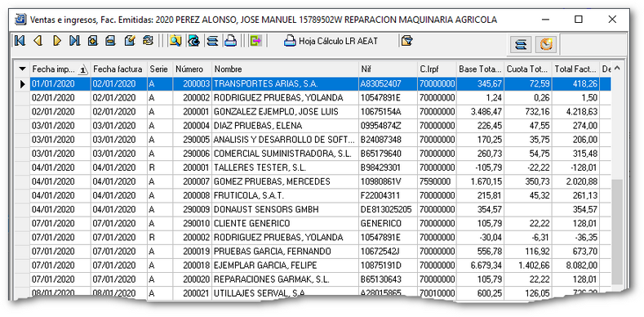Sort by Nif column header
Image resolution: width=644 pixels, height=317 pixels.
pos(388,69)
